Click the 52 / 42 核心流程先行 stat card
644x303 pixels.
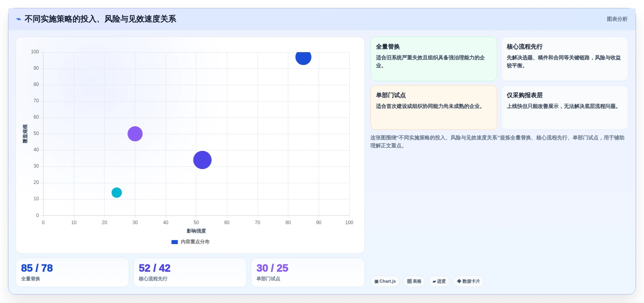190,272
